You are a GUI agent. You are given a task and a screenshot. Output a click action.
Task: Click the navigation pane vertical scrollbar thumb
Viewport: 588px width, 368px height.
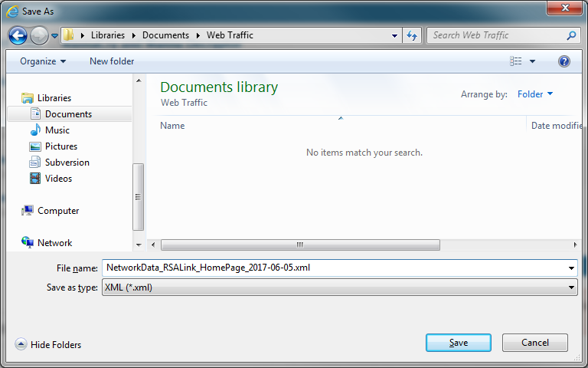(138, 197)
